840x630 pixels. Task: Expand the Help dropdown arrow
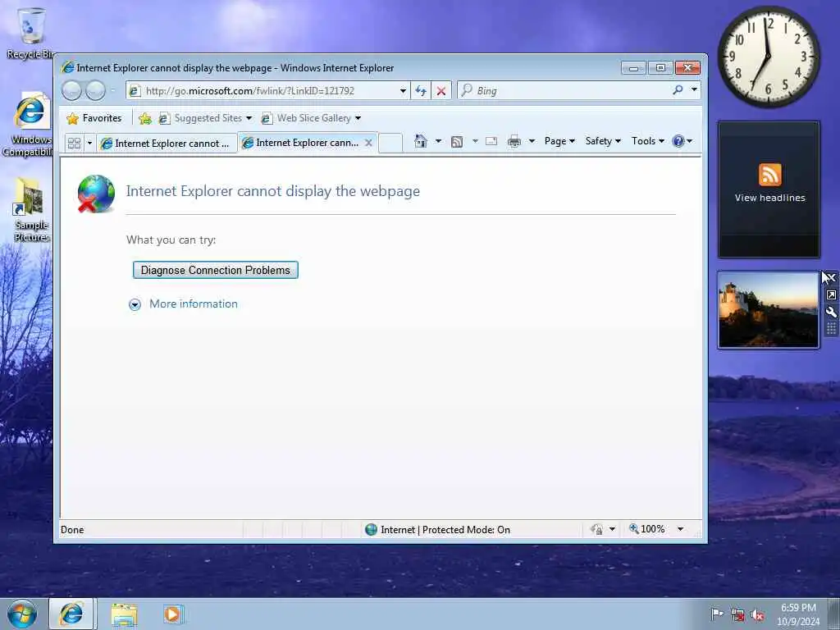pyautogui.click(x=689, y=141)
